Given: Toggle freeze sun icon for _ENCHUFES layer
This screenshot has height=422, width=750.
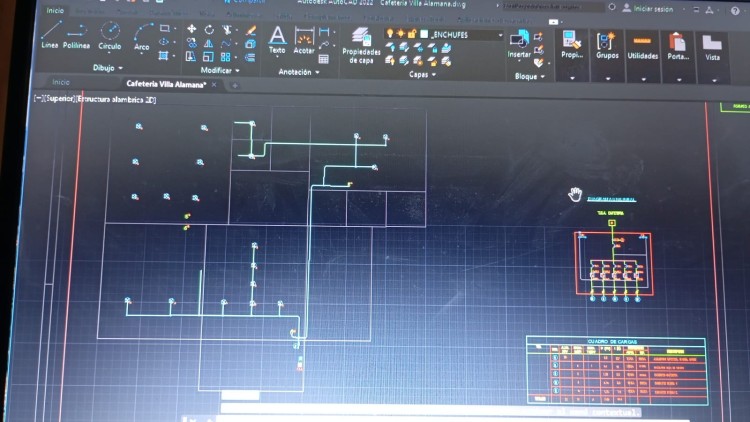Looking at the screenshot, I should pos(400,33).
